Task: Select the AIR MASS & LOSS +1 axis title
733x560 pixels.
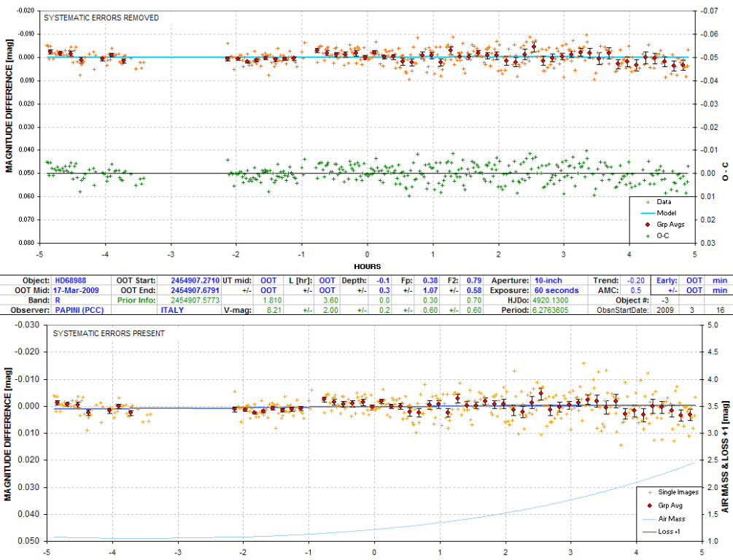Action: [x=725, y=456]
